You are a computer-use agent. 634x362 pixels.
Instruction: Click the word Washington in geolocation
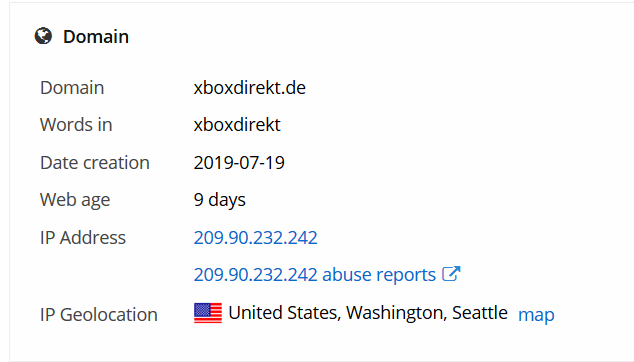click(x=397, y=313)
